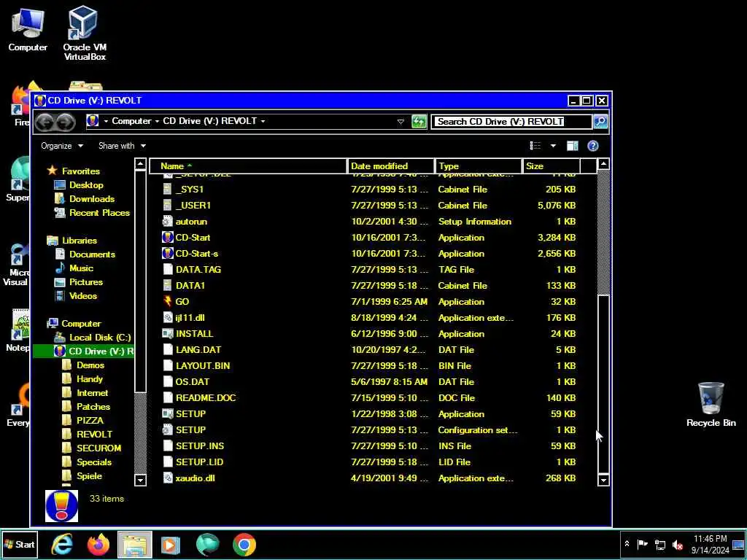Open the Demos folder in navigation tree
The height and width of the screenshot is (560, 747).
(90, 365)
